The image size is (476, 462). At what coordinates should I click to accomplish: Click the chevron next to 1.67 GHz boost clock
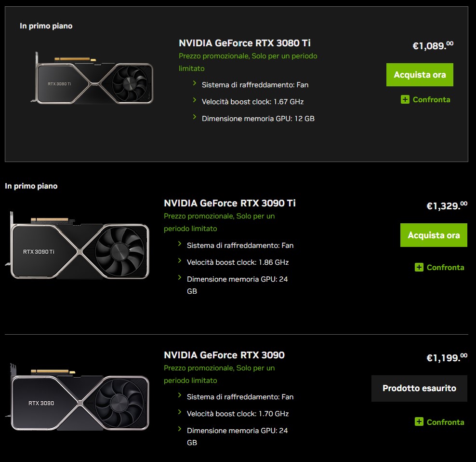[195, 100]
